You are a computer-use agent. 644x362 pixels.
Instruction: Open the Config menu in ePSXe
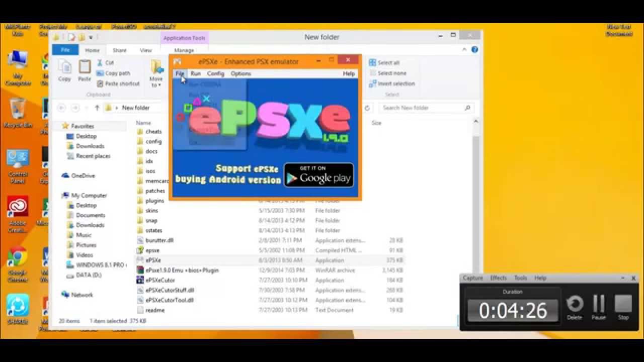216,73
